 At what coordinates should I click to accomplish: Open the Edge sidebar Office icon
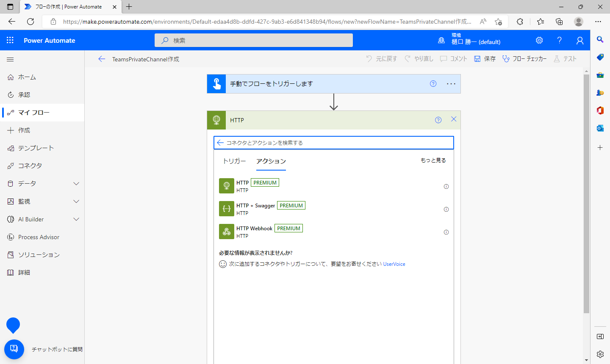click(x=600, y=110)
